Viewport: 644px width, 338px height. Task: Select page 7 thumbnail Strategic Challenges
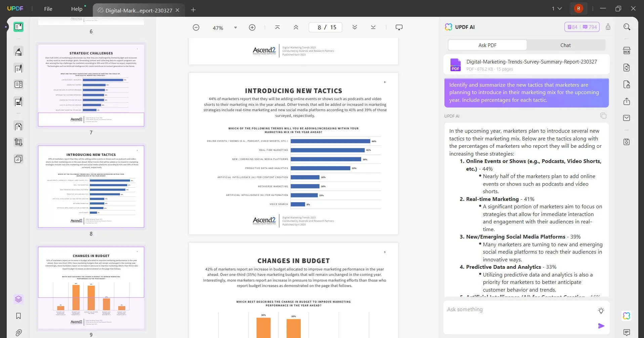pyautogui.click(x=91, y=85)
